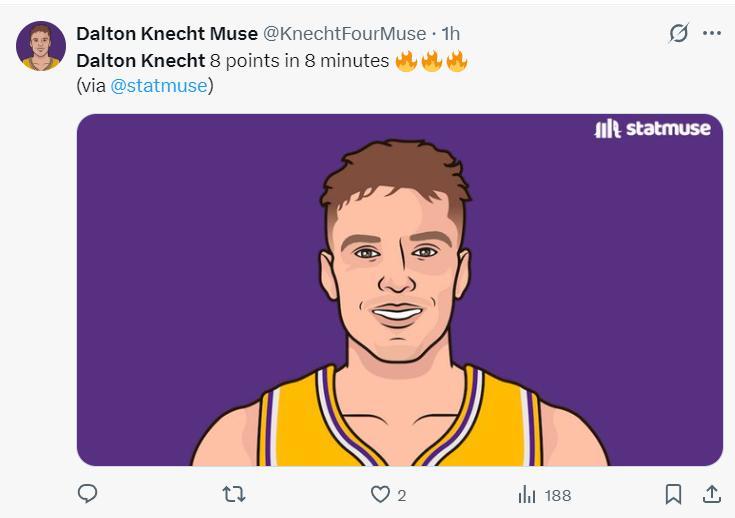Click the display name Dalton Knecht Muse
The width and height of the screenshot is (735, 518).
167,34
